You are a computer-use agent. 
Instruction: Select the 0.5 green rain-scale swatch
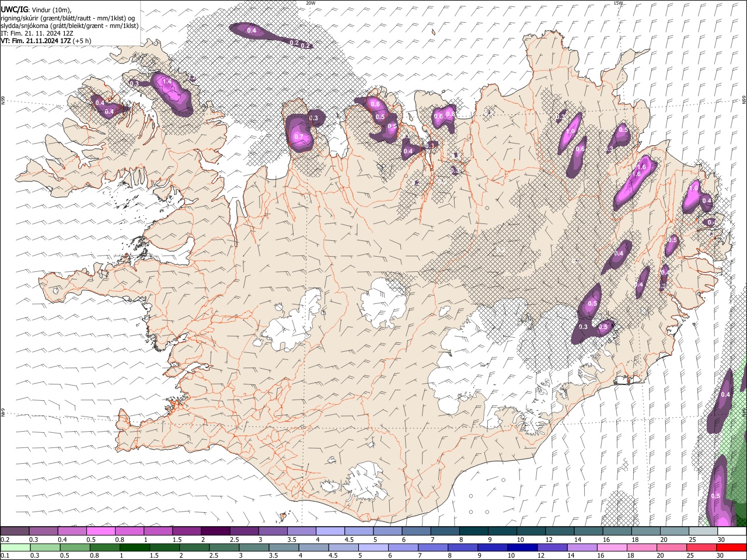coord(75,547)
